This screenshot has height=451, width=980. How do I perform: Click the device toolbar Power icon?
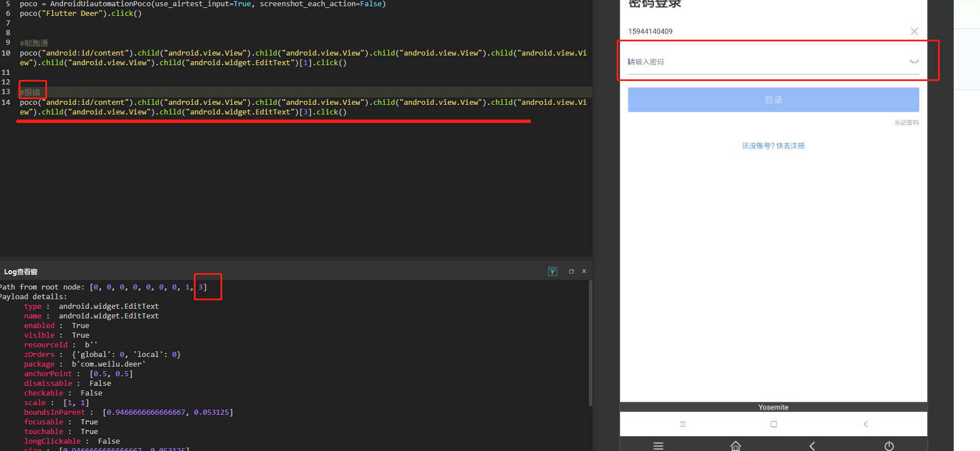coord(889,446)
